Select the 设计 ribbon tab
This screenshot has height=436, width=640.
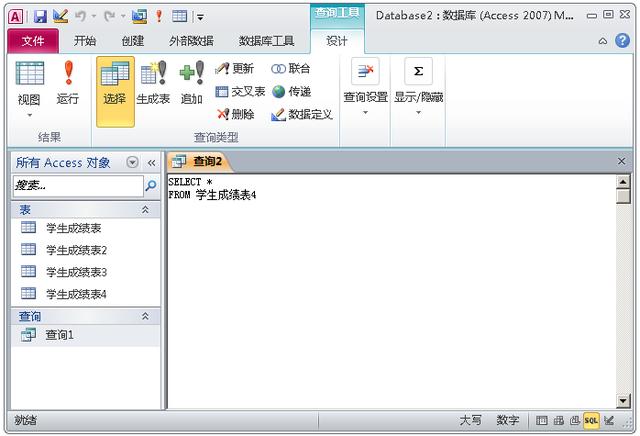pyautogui.click(x=337, y=41)
